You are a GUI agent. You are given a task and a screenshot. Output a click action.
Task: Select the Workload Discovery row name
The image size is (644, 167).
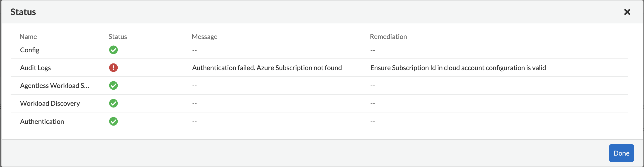50,103
